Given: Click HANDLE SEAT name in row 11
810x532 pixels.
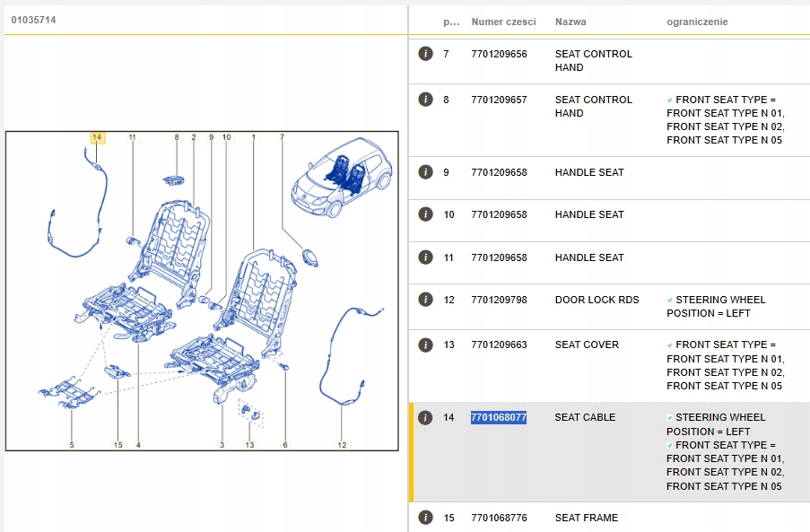Looking at the screenshot, I should pyautogui.click(x=589, y=257).
